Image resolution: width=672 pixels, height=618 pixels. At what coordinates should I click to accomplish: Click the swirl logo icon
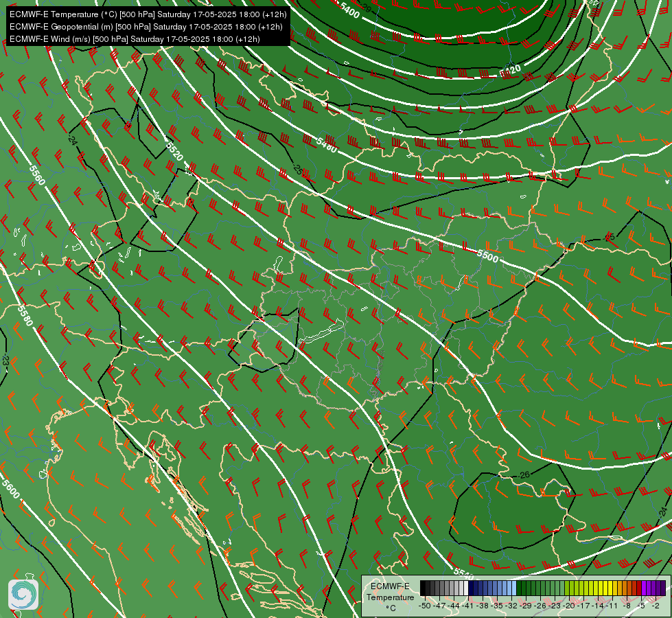pos(23,595)
